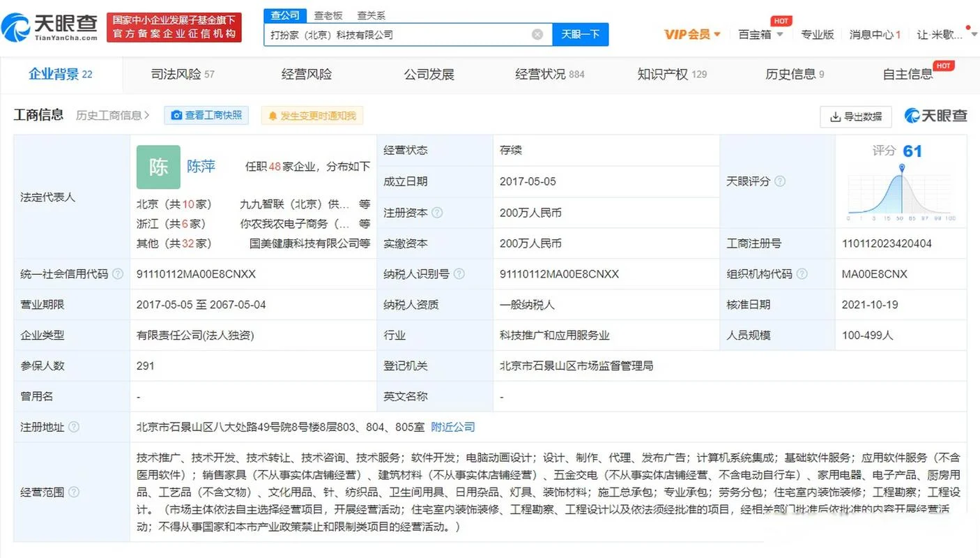This screenshot has width=980, height=558.
Task: Click the 人员规模 value 100-499人
Action: point(868,335)
